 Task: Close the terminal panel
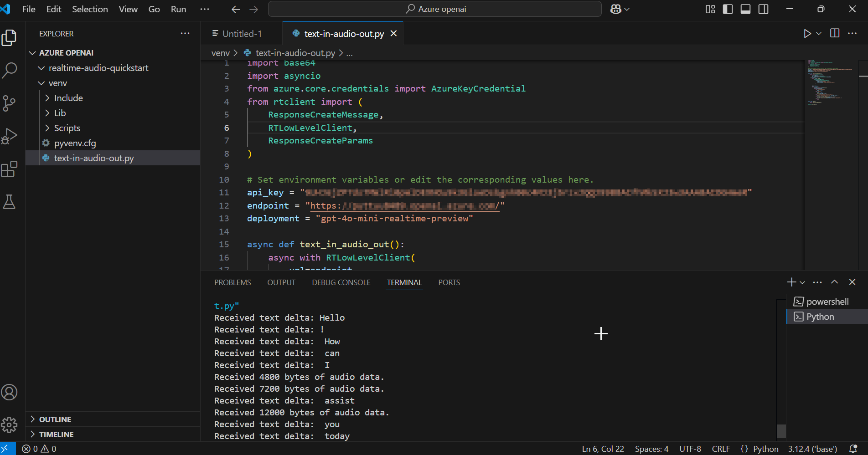pyautogui.click(x=852, y=282)
